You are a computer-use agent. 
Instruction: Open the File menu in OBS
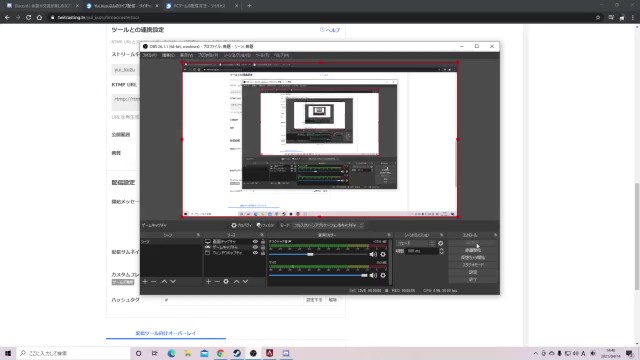click(x=149, y=55)
